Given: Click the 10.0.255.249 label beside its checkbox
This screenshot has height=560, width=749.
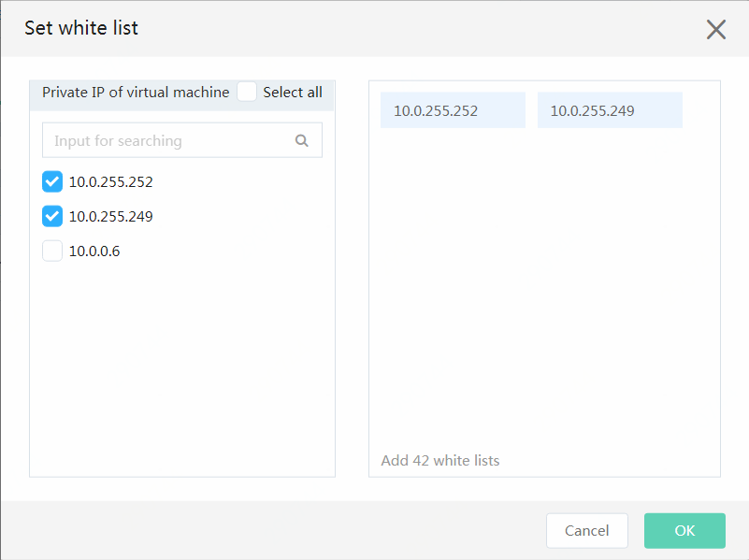Looking at the screenshot, I should pyautogui.click(x=111, y=217).
